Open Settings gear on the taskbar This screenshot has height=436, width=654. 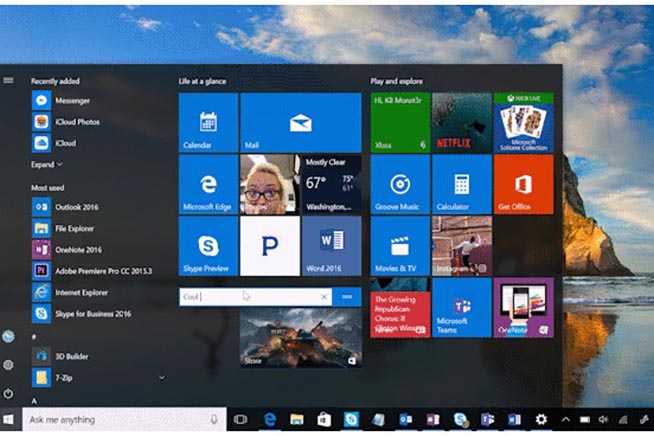(x=541, y=419)
